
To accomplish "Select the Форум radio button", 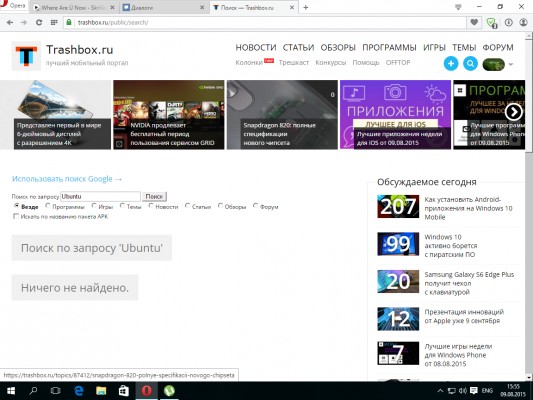I will [x=255, y=206].
